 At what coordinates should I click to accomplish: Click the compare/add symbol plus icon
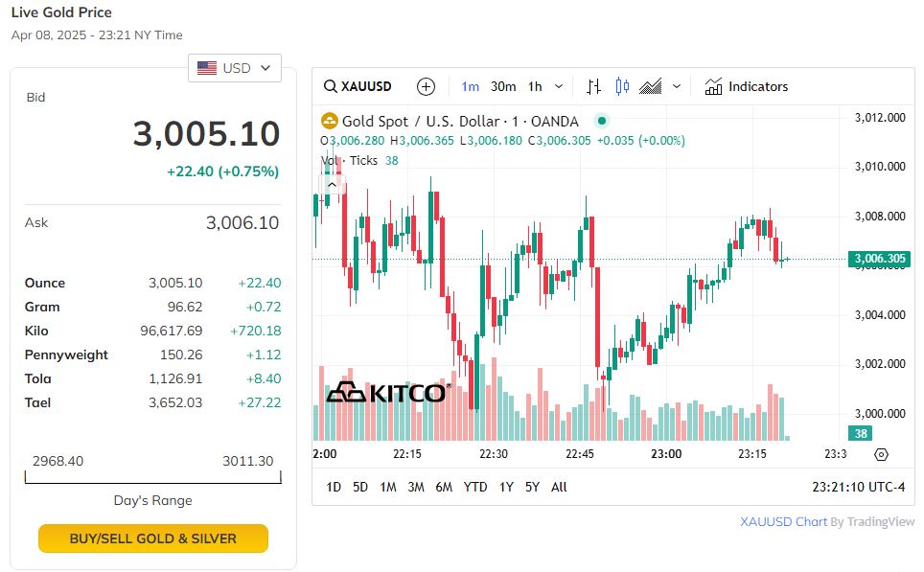tap(426, 86)
